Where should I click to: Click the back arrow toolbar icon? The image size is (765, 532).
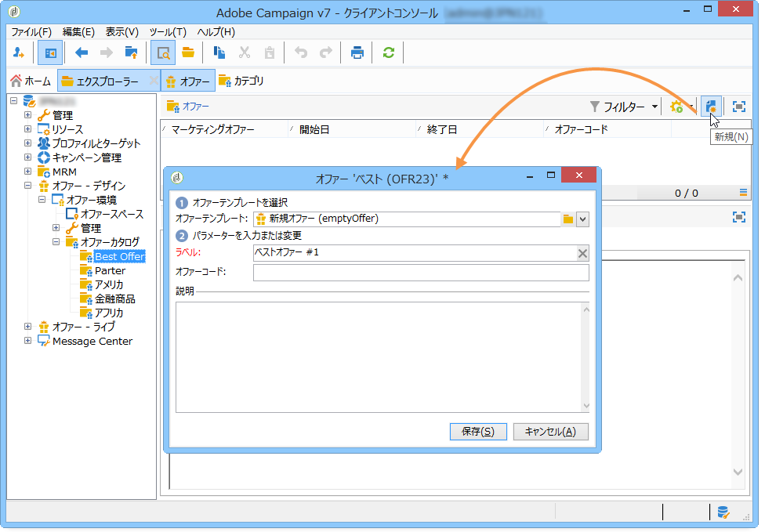pos(82,52)
